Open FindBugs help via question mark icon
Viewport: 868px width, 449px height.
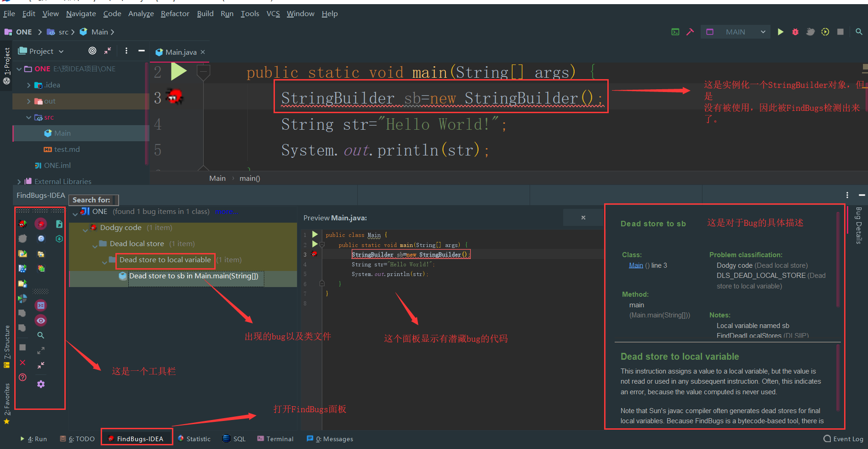(x=22, y=377)
